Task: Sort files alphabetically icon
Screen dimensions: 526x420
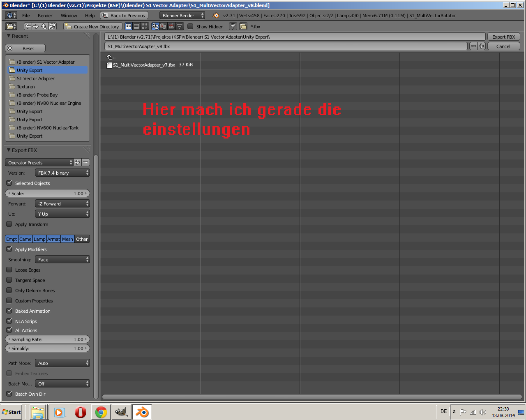Action: click(155, 26)
